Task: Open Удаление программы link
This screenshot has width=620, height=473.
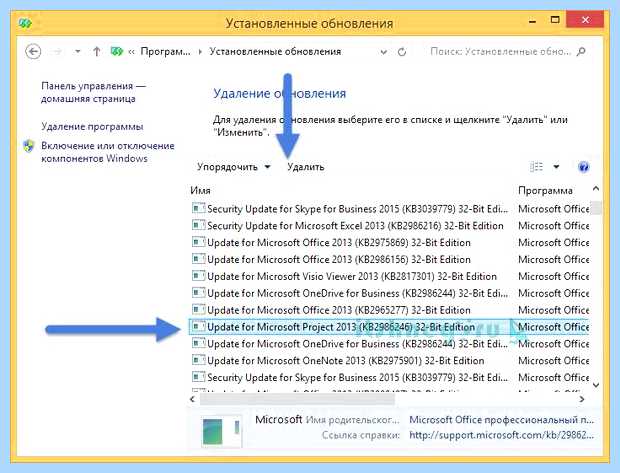Action: pos(92,127)
